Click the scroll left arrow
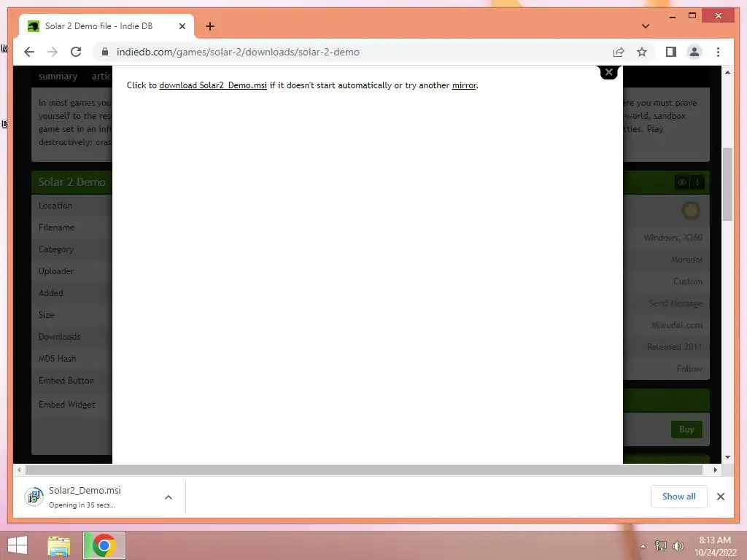 19,470
